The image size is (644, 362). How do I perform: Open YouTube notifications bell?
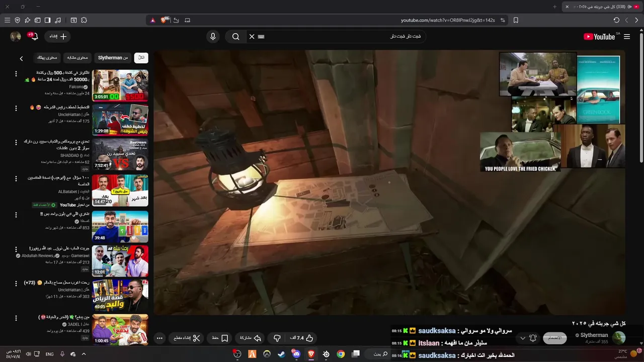pos(34,36)
